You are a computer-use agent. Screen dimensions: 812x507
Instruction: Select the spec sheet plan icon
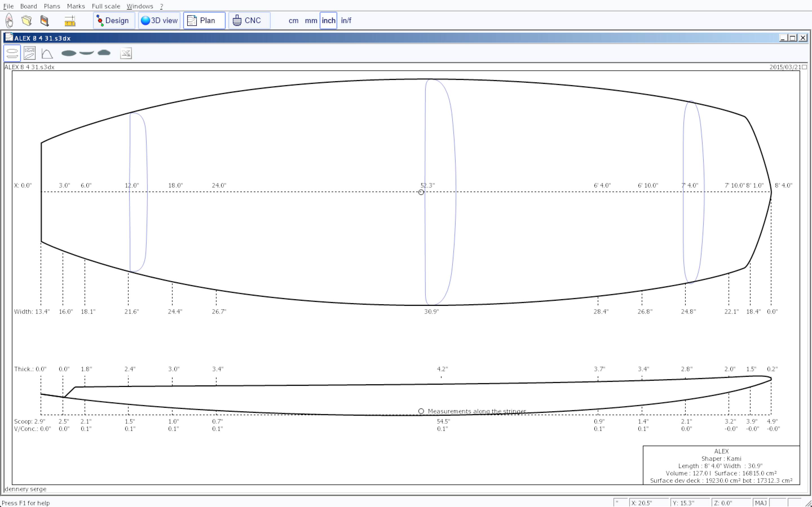(x=30, y=53)
